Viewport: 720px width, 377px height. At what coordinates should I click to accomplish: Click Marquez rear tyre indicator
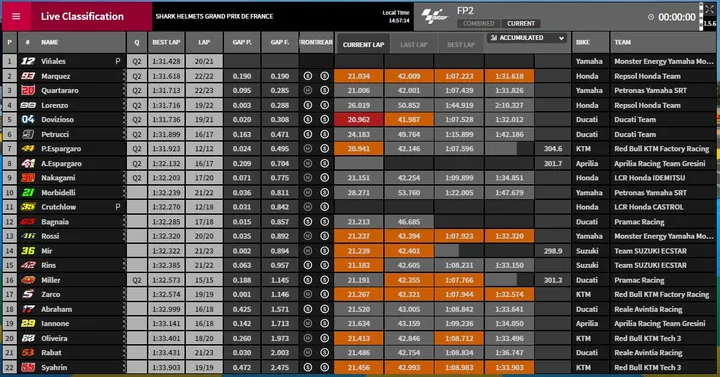(325, 76)
